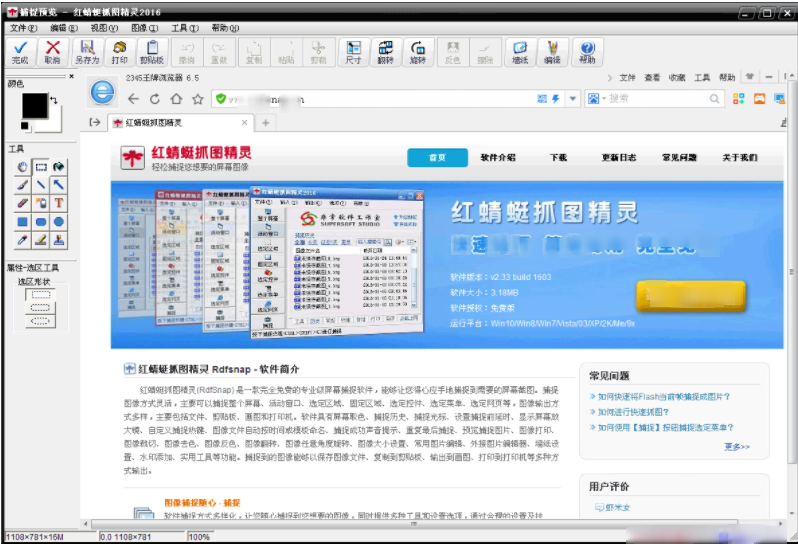Click the 首页 nav button on the webpage
The height and width of the screenshot is (544, 798).
(437, 158)
